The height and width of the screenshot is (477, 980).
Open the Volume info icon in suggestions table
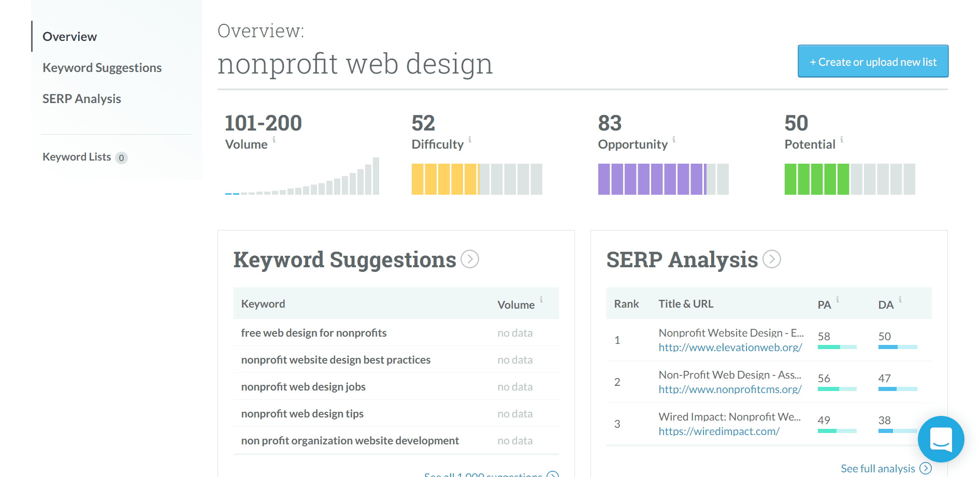click(x=542, y=299)
